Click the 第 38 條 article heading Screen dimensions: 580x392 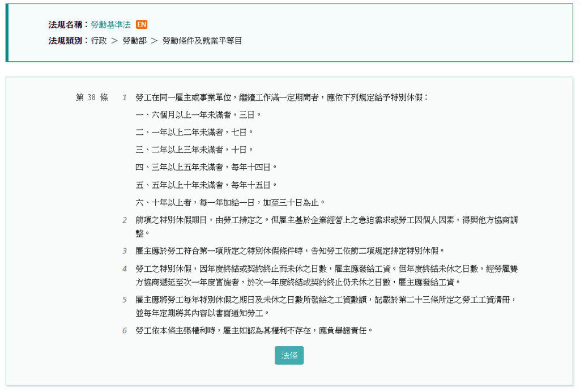(x=92, y=97)
